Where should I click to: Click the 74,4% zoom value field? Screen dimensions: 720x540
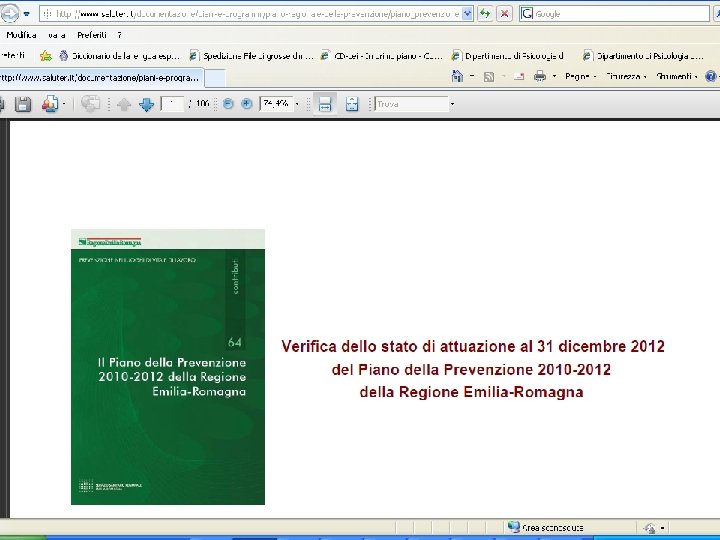click(276, 104)
